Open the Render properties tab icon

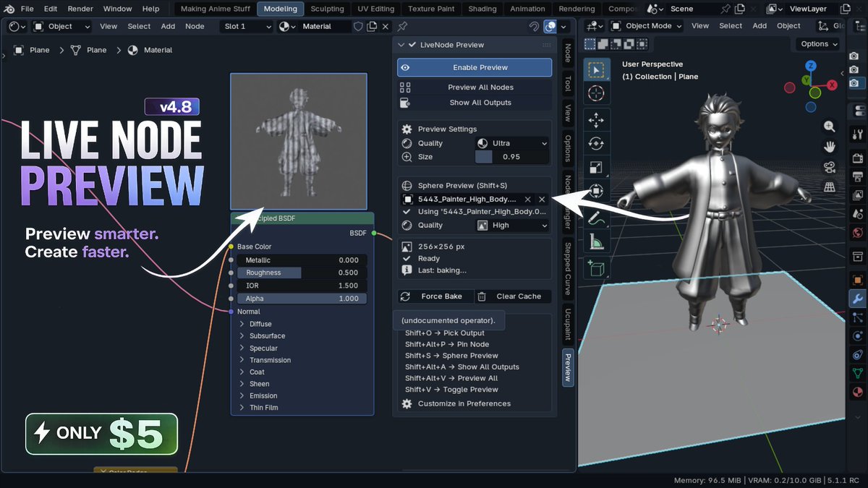[858, 158]
